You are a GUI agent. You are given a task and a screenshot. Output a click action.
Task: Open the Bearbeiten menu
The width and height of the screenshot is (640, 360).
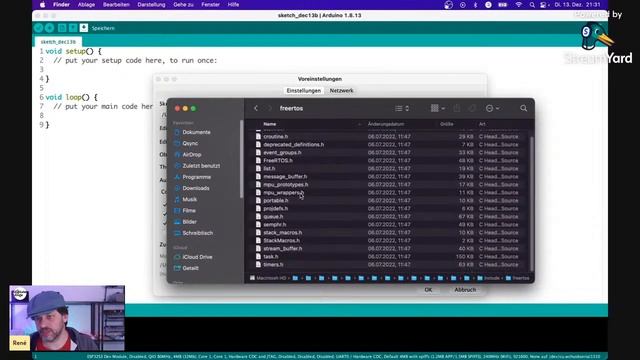(x=116, y=4)
